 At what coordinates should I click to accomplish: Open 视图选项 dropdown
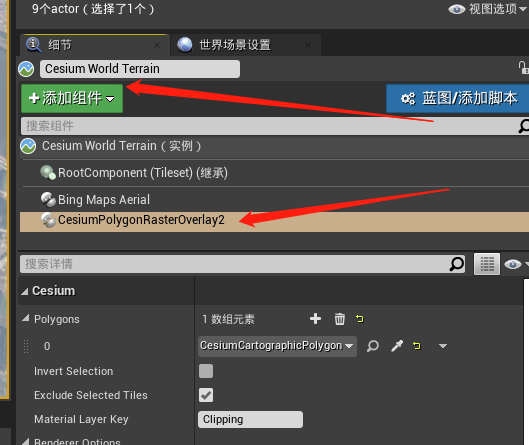[488, 9]
